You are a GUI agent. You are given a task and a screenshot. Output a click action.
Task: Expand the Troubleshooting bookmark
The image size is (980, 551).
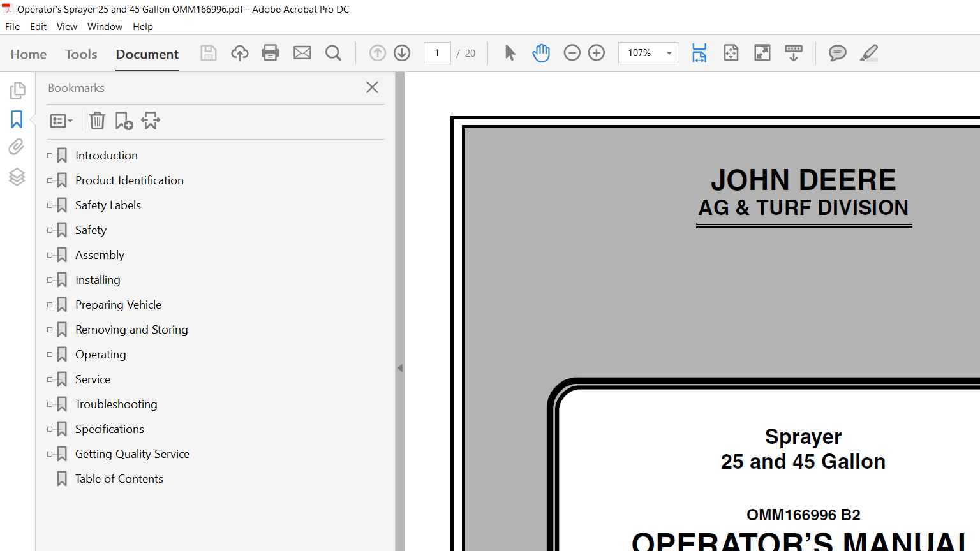tap(50, 404)
